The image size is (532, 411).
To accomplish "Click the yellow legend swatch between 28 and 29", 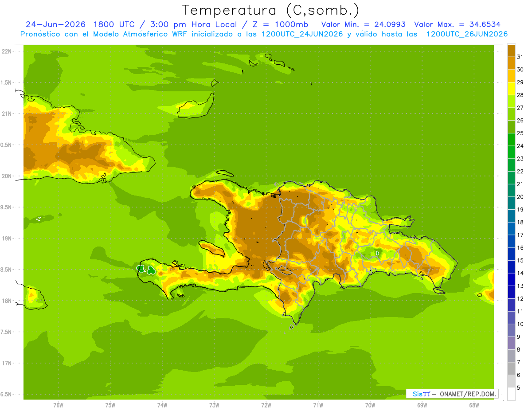I will point(511,89).
